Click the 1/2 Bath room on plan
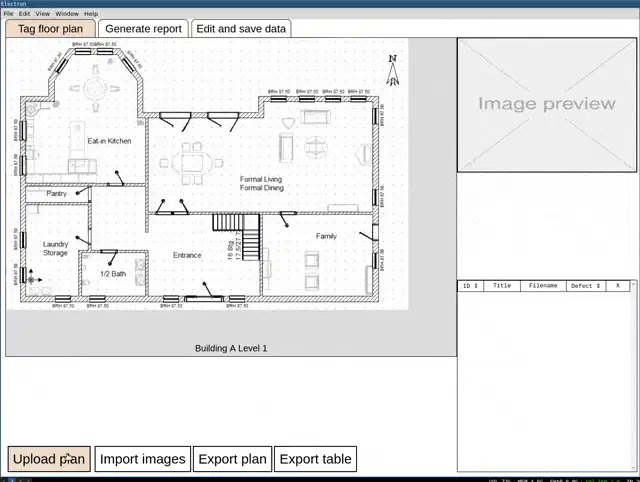Screen dimensions: 640x482 113,273
